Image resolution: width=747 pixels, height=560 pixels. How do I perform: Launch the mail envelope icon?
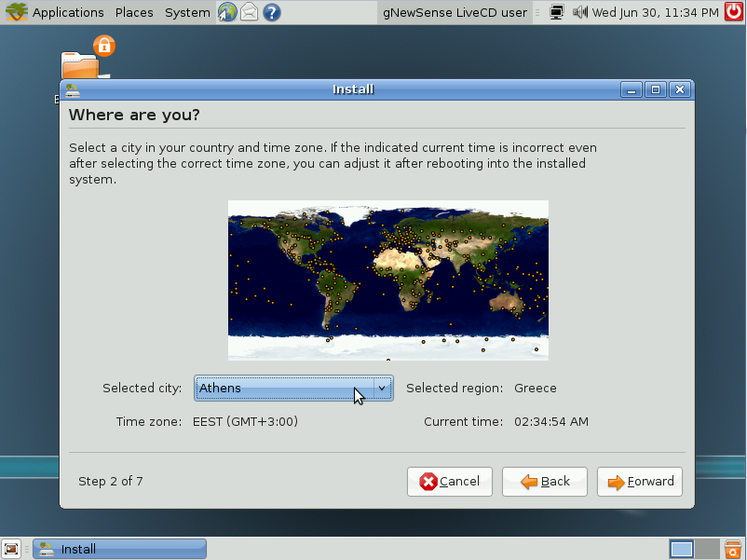[x=250, y=12]
